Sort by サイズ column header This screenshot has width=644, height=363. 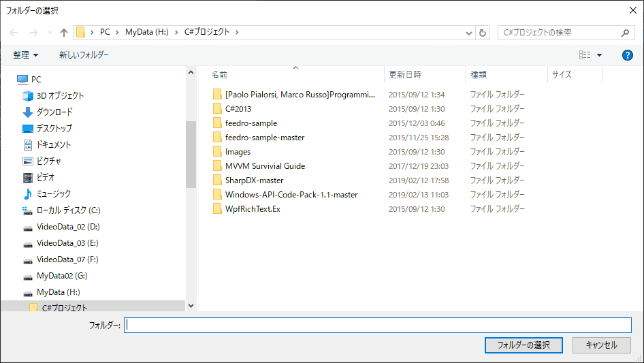562,74
